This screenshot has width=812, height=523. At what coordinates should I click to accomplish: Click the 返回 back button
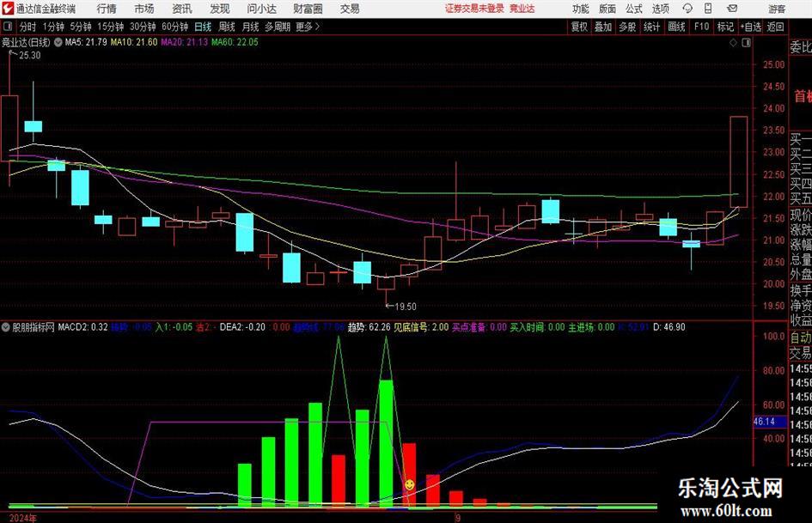tap(775, 27)
